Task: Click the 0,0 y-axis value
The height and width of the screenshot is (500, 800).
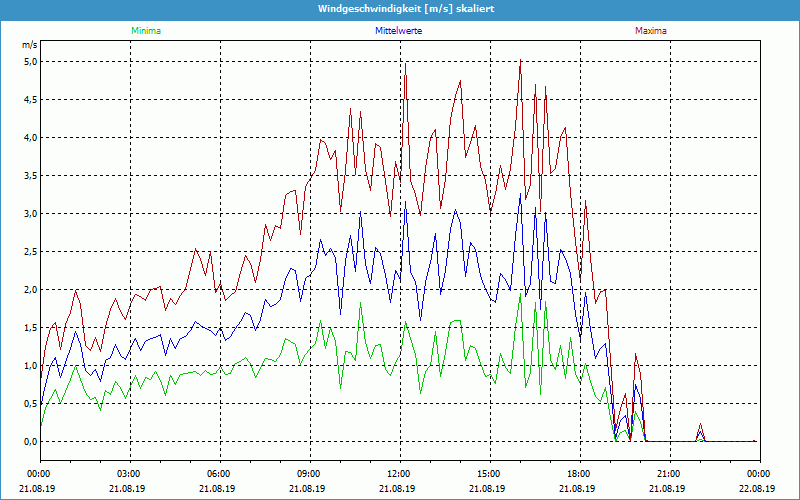Action: pos(31,442)
